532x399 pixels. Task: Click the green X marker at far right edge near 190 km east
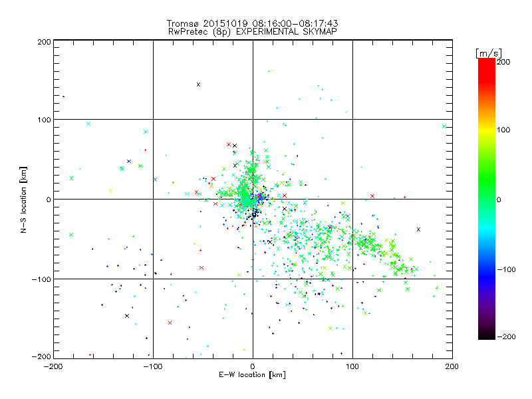(x=444, y=126)
